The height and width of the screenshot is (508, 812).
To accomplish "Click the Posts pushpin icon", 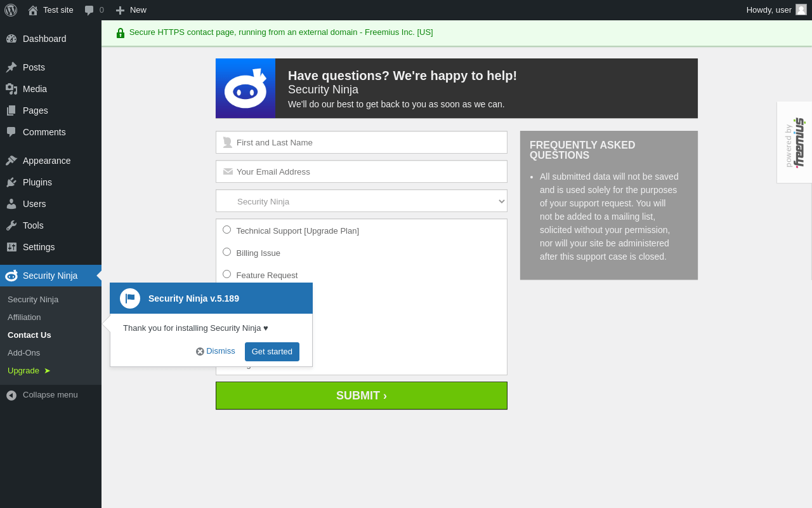I will coord(11,67).
